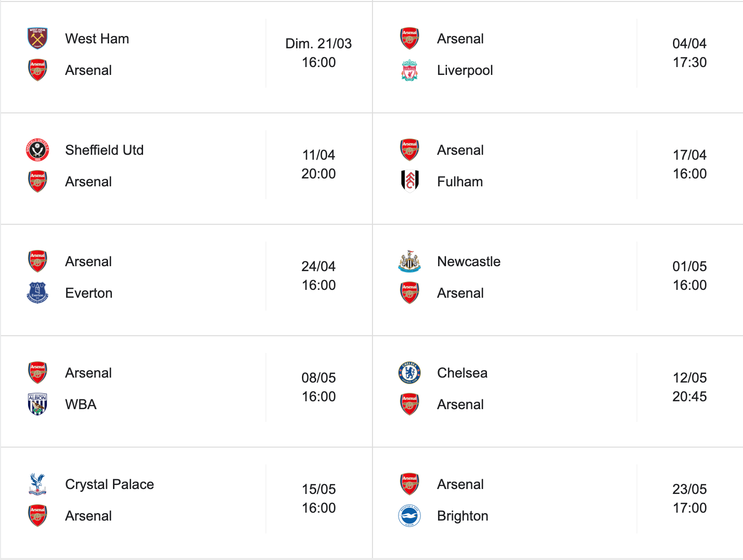Open the Newcastle team link
The height and width of the screenshot is (560, 743).
click(x=469, y=262)
